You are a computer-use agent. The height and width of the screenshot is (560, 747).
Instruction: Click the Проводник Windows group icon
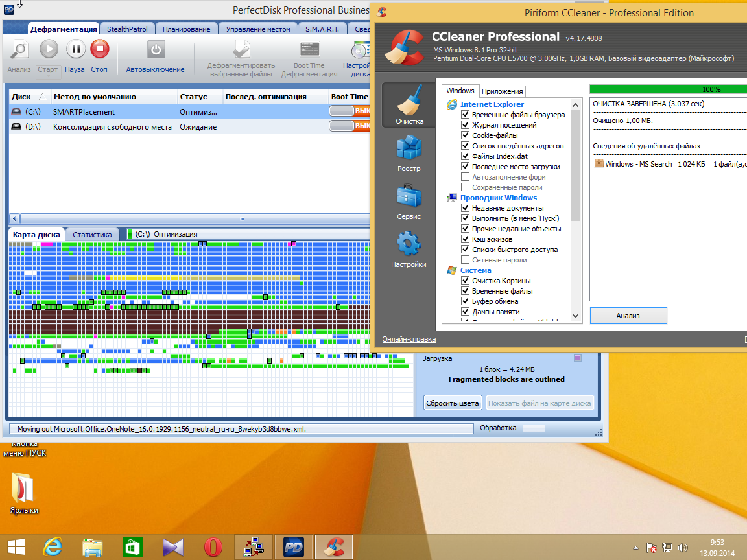point(452,198)
